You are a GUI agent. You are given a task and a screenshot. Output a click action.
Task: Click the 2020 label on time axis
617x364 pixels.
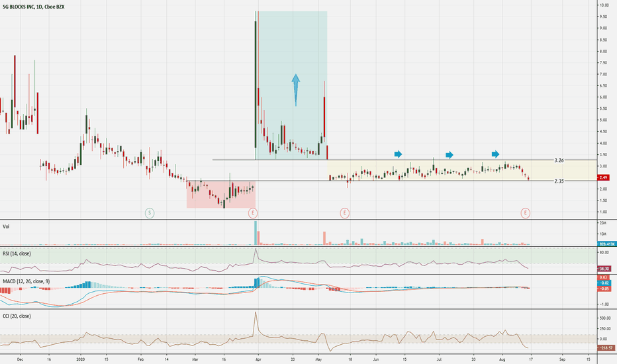80,359
